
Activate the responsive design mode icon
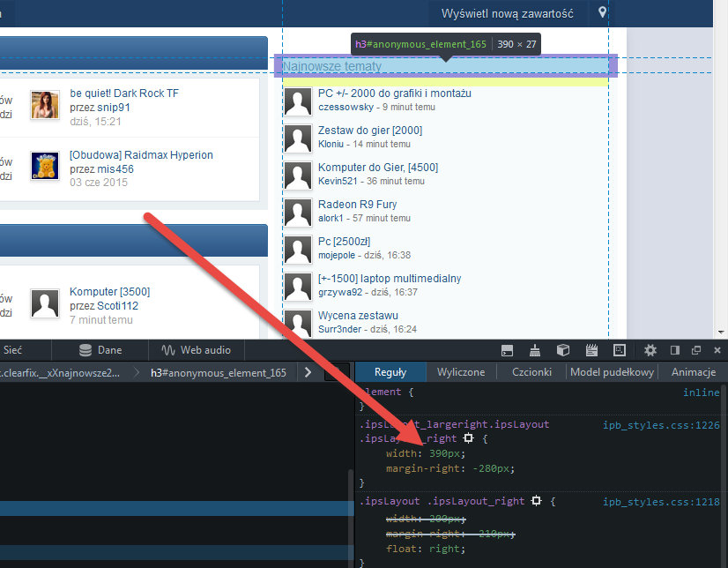pos(620,350)
